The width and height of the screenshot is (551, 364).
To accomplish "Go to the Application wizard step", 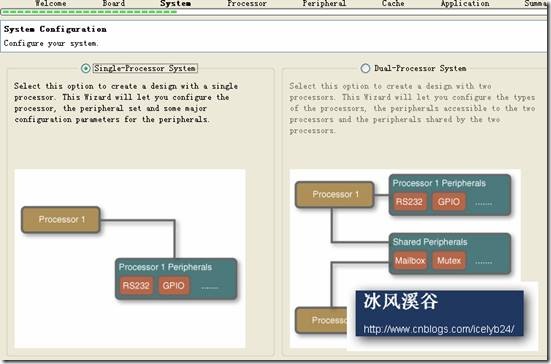I will 465,4.
